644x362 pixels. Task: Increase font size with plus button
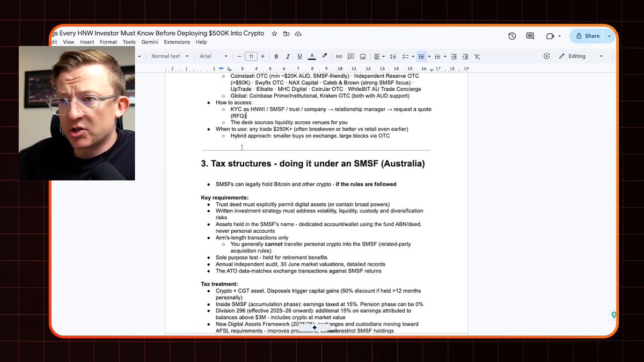(262, 56)
